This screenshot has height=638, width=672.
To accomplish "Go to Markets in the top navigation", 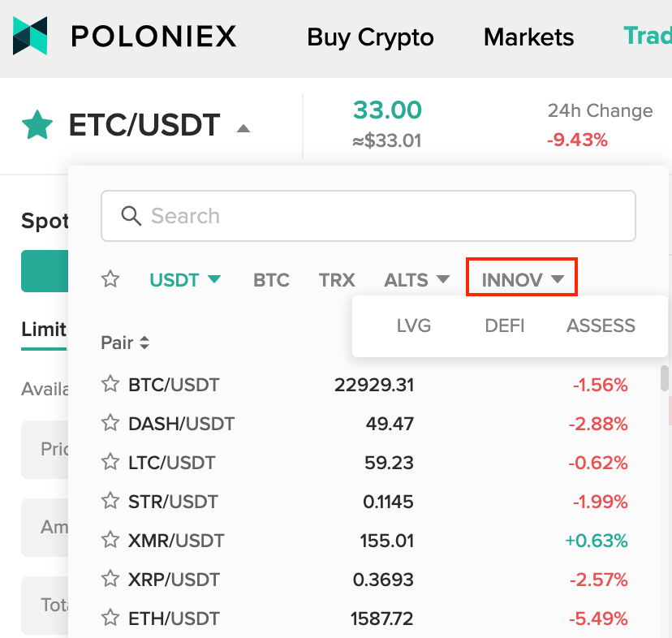I will [x=528, y=37].
